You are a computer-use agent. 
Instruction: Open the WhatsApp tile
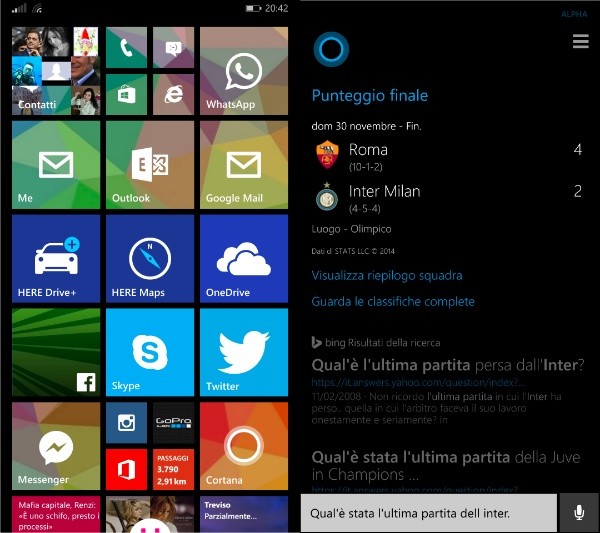244,71
